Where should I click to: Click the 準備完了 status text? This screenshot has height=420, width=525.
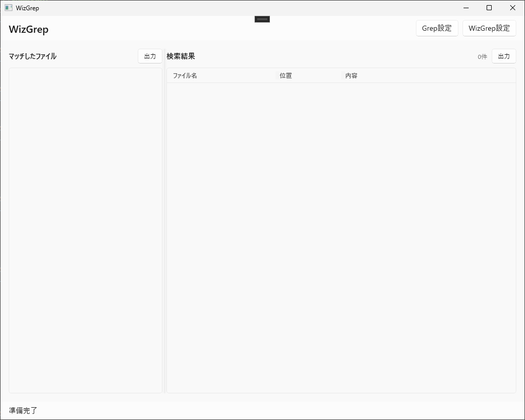tap(23, 410)
